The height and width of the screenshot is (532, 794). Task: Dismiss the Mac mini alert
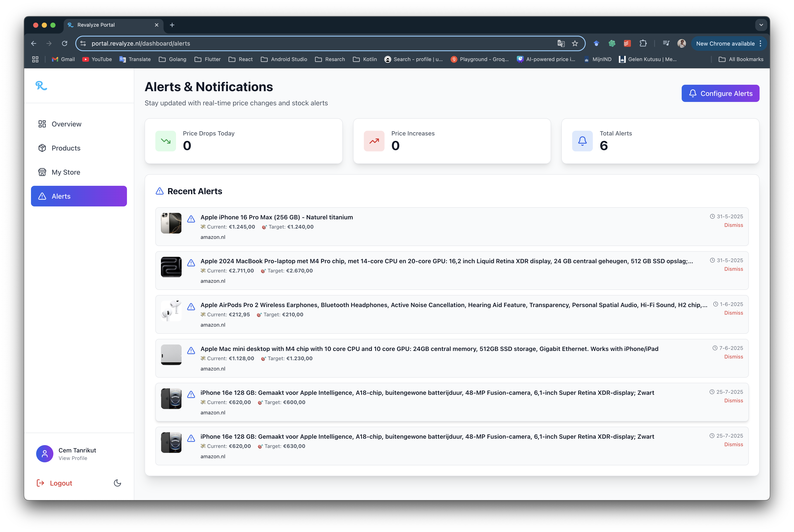733,357
